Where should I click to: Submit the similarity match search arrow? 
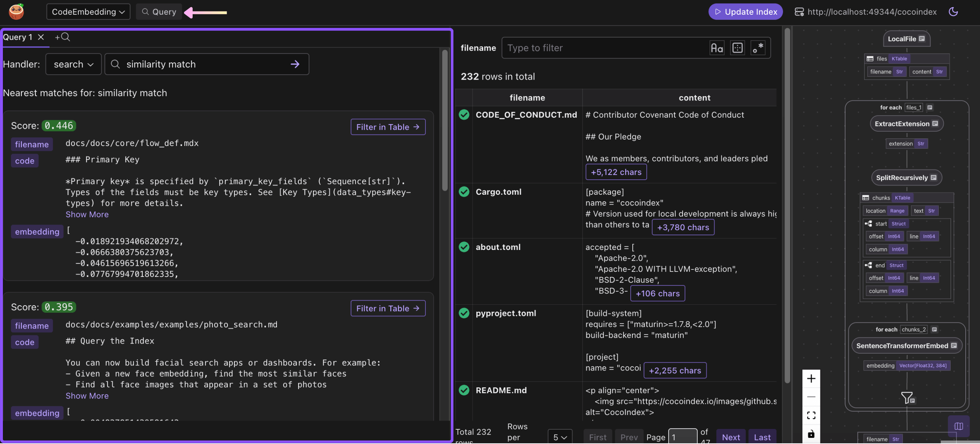click(x=295, y=64)
